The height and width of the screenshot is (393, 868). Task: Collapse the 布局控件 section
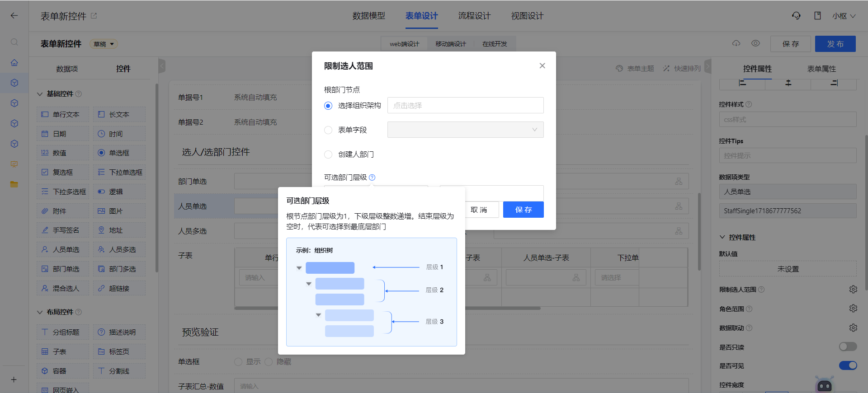(40, 312)
